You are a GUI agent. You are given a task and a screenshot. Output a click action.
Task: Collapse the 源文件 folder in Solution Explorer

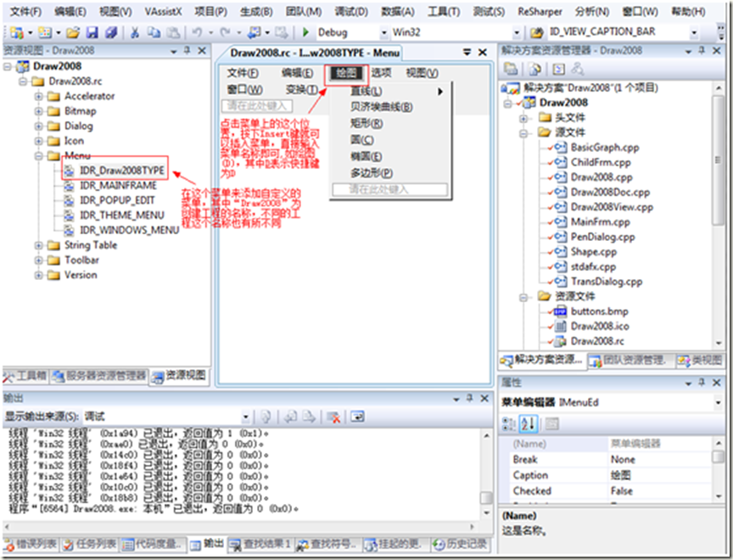(523, 133)
